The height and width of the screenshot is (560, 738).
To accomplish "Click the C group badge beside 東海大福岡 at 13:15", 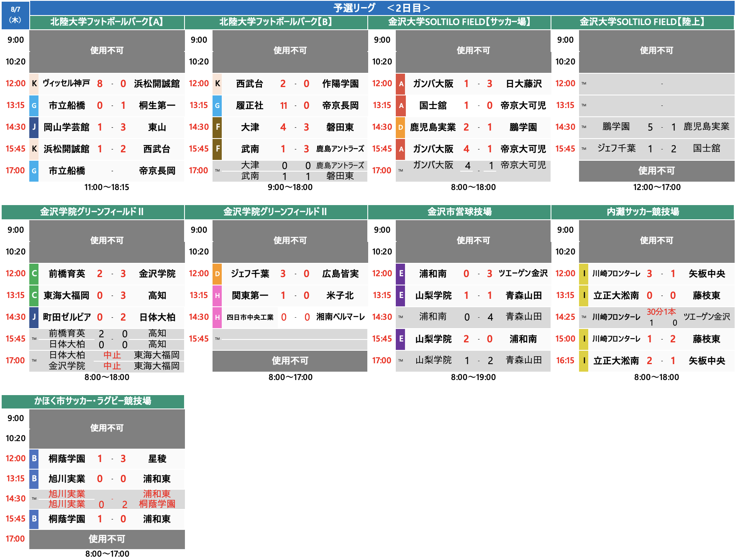I will click(34, 295).
